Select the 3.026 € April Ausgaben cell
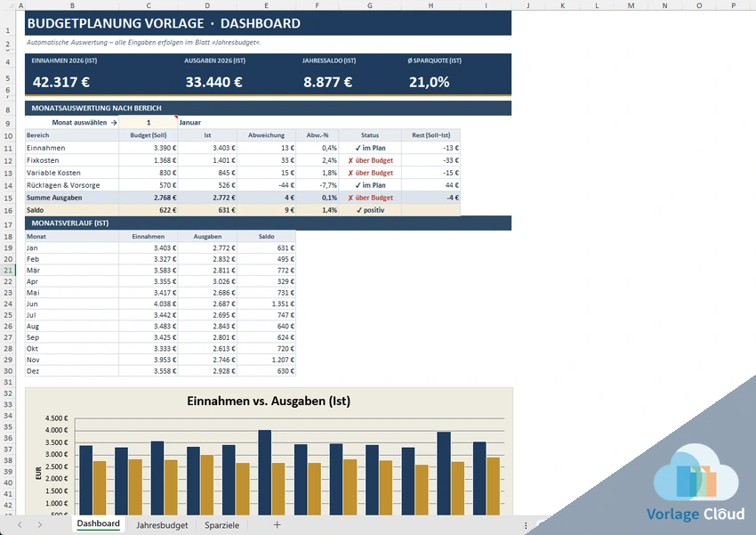 click(207, 281)
